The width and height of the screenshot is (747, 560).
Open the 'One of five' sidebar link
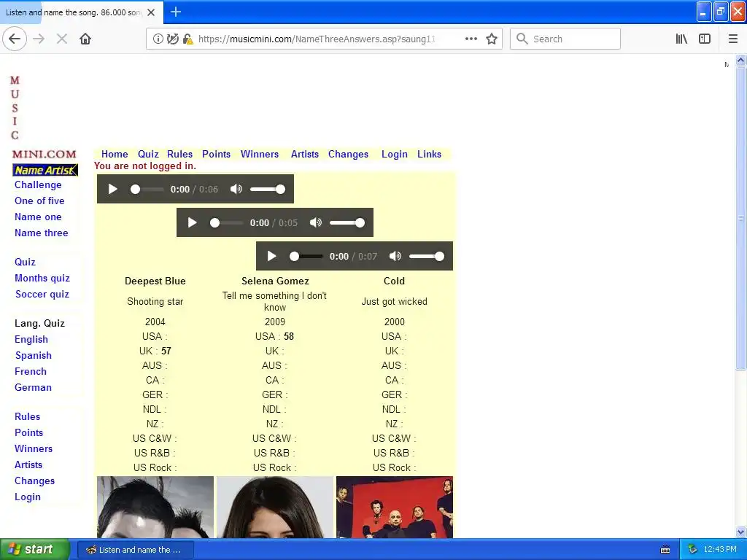pyautogui.click(x=39, y=201)
